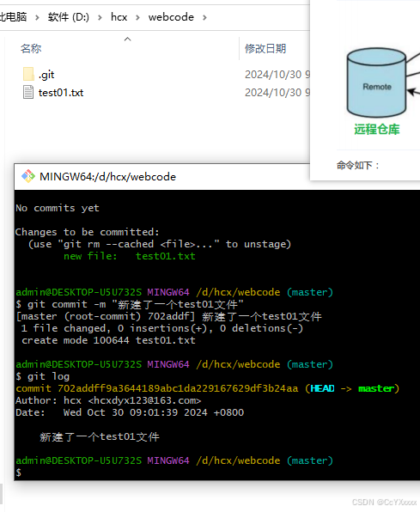Sort files by the 名称 column header

tap(31, 49)
